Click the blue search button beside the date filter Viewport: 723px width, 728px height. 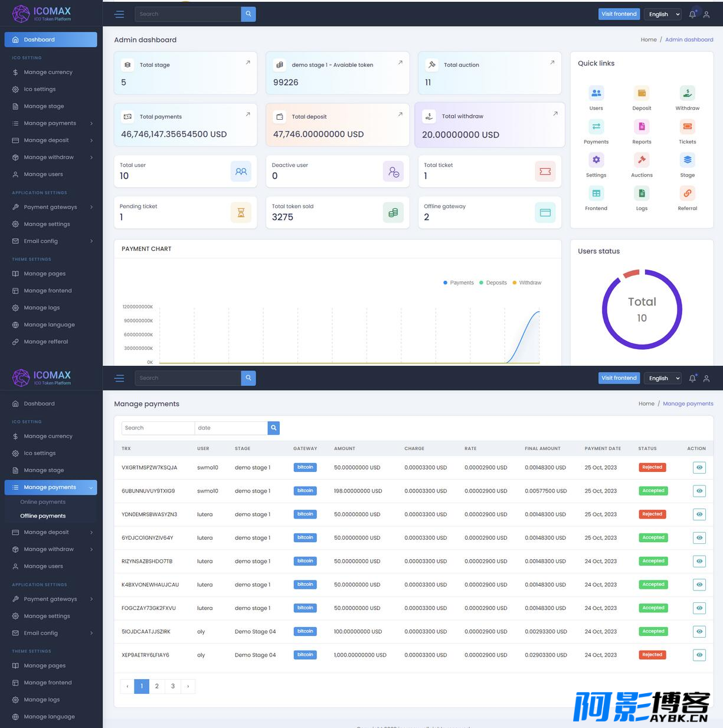click(x=273, y=428)
